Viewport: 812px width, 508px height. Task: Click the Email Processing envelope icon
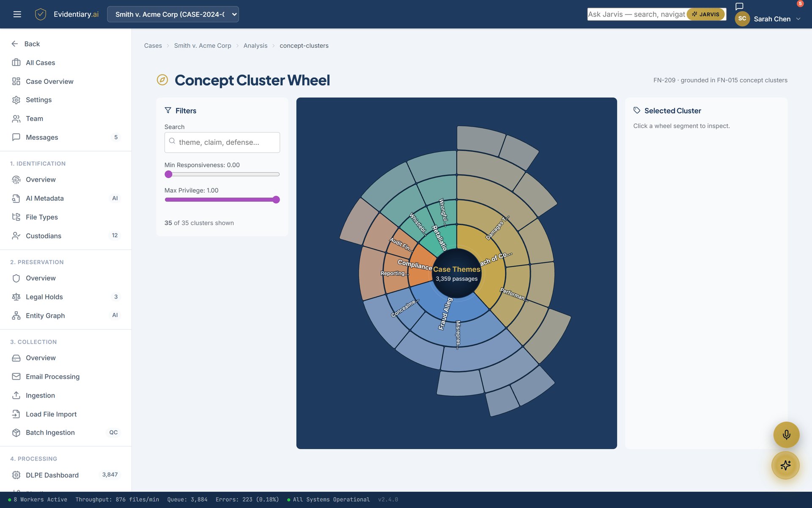pyautogui.click(x=16, y=377)
